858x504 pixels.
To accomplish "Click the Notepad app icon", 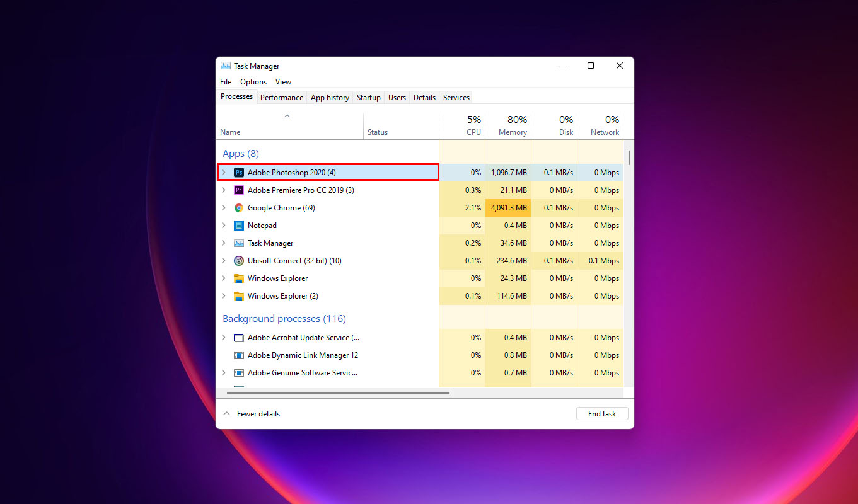I will click(x=239, y=225).
